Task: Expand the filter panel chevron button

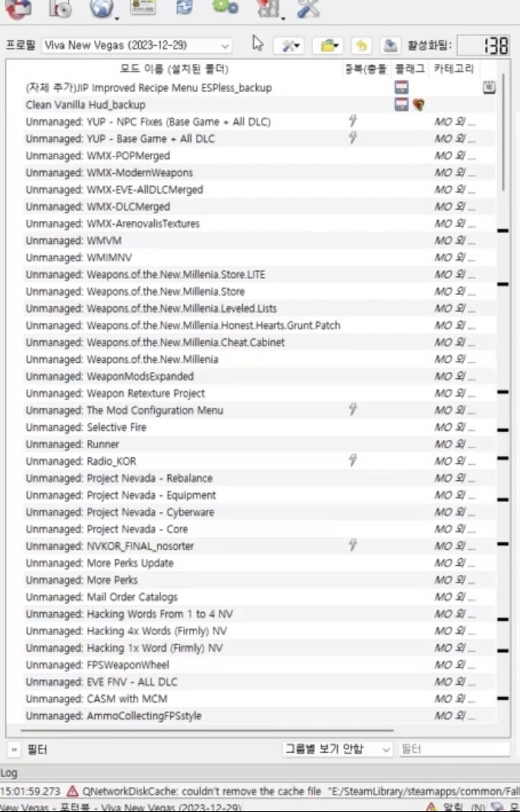Action: coord(14,750)
